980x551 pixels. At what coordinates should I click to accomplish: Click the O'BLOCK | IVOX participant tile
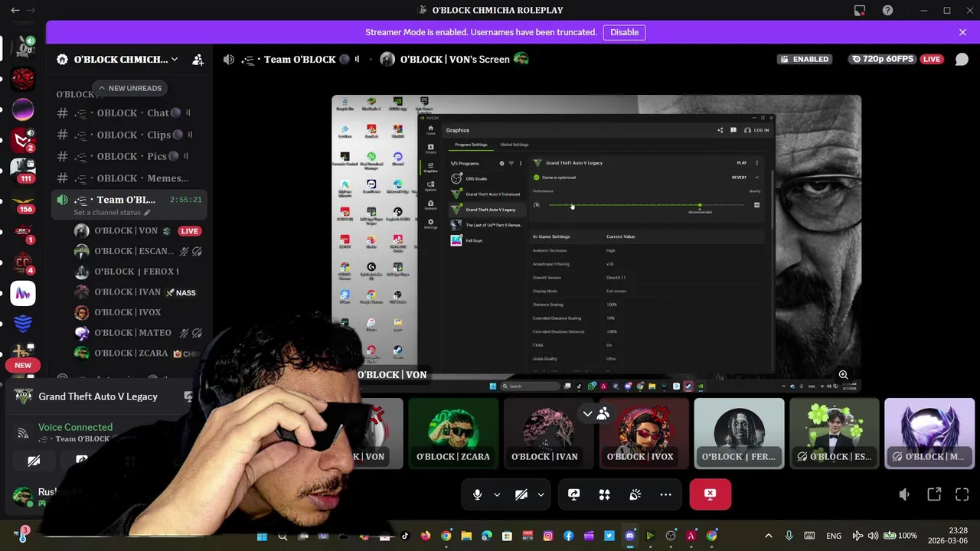(644, 433)
